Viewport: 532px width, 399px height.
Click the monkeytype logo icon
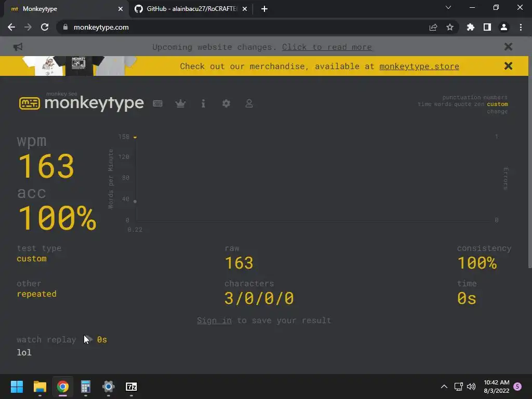[x=30, y=103]
